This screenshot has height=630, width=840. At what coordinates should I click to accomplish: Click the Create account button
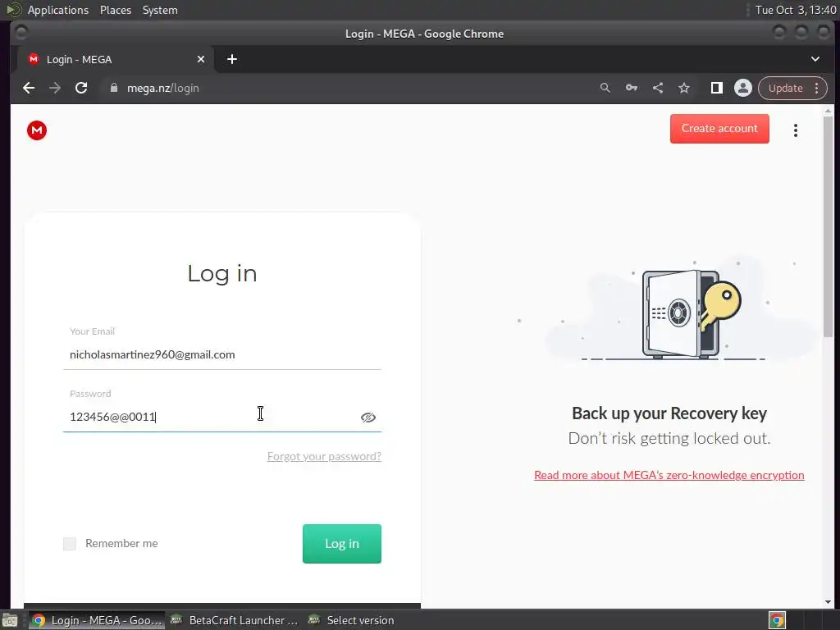coord(719,129)
